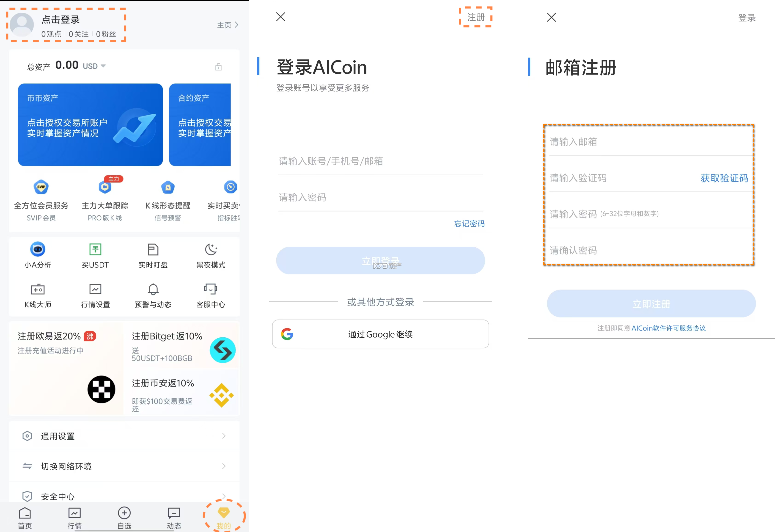Tap 注册 on the login screen
This screenshot has width=775, height=532.
click(476, 17)
